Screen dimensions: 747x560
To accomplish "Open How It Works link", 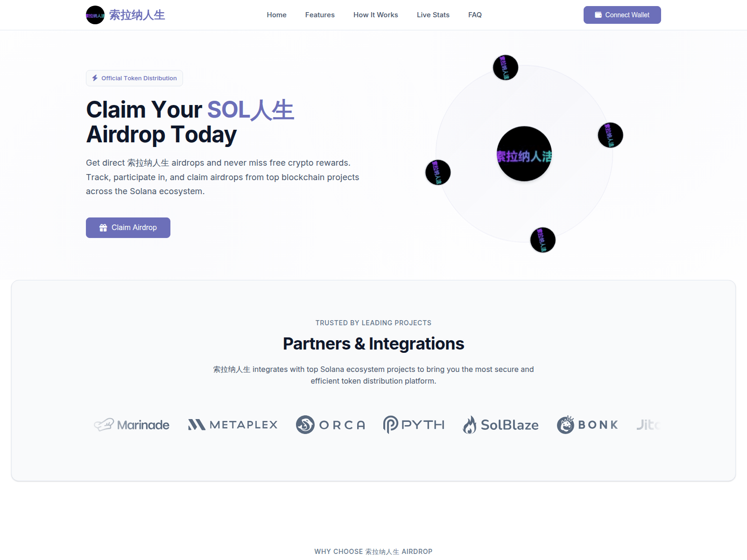I will 376,15.
